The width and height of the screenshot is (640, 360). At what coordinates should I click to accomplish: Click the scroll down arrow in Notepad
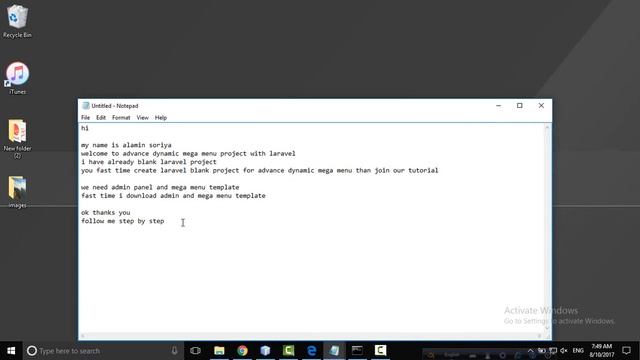point(547,328)
